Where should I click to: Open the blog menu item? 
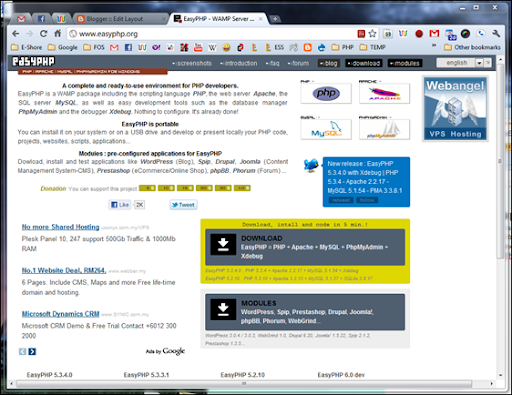point(329,63)
